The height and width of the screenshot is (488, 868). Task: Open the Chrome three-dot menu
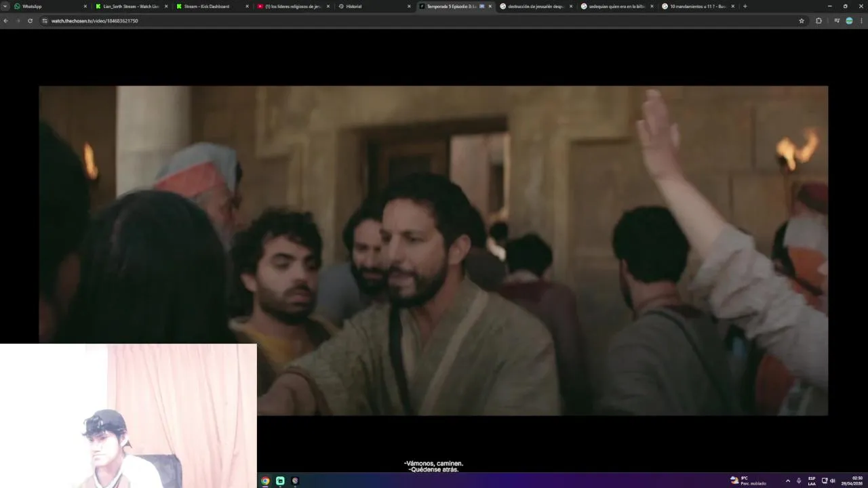point(861,21)
